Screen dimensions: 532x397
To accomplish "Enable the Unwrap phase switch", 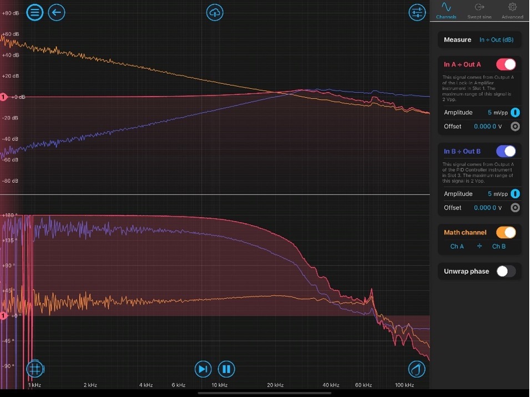I will [505, 272].
